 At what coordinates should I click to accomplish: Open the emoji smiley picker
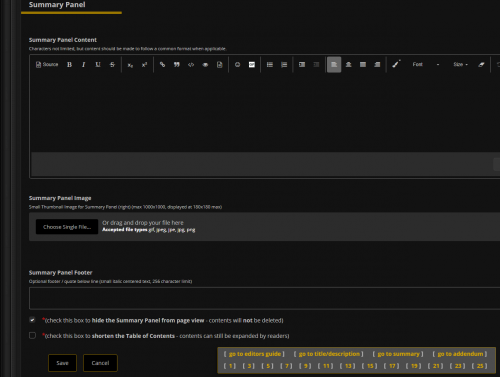(x=237, y=65)
